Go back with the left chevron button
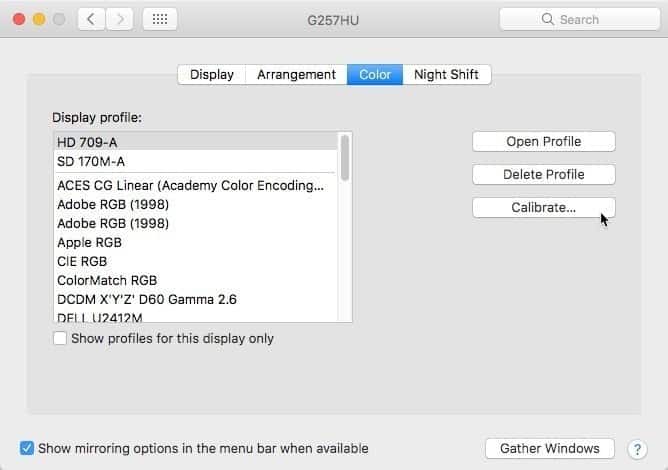Screen dimensions: 668x470 [x=91, y=19]
